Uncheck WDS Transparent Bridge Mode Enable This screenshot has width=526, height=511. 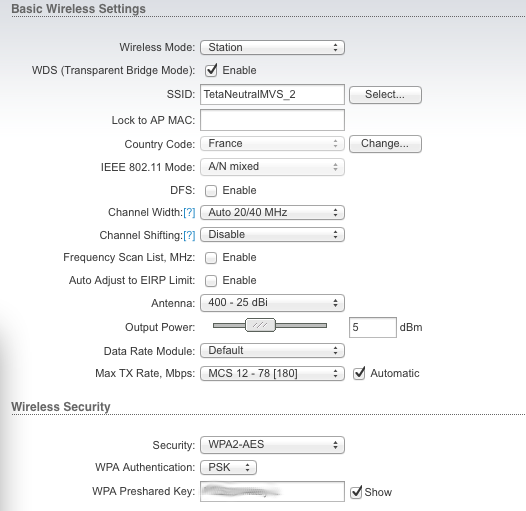[x=211, y=70]
